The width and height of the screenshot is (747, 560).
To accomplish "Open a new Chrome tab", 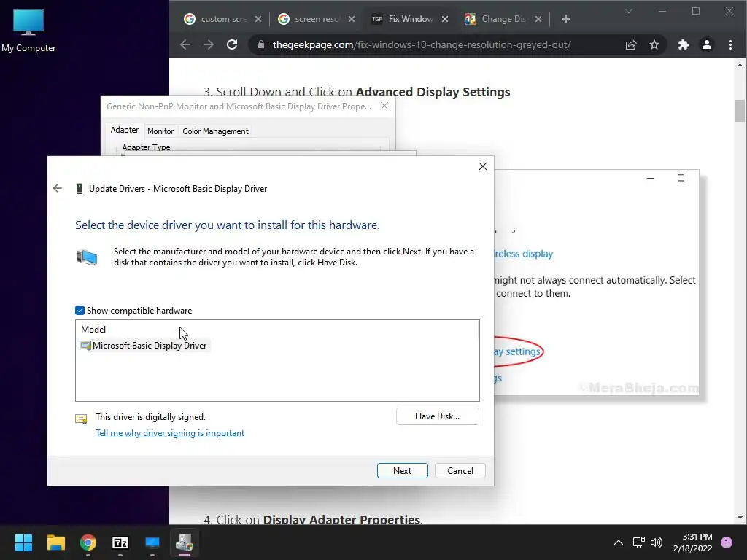I will coord(565,19).
